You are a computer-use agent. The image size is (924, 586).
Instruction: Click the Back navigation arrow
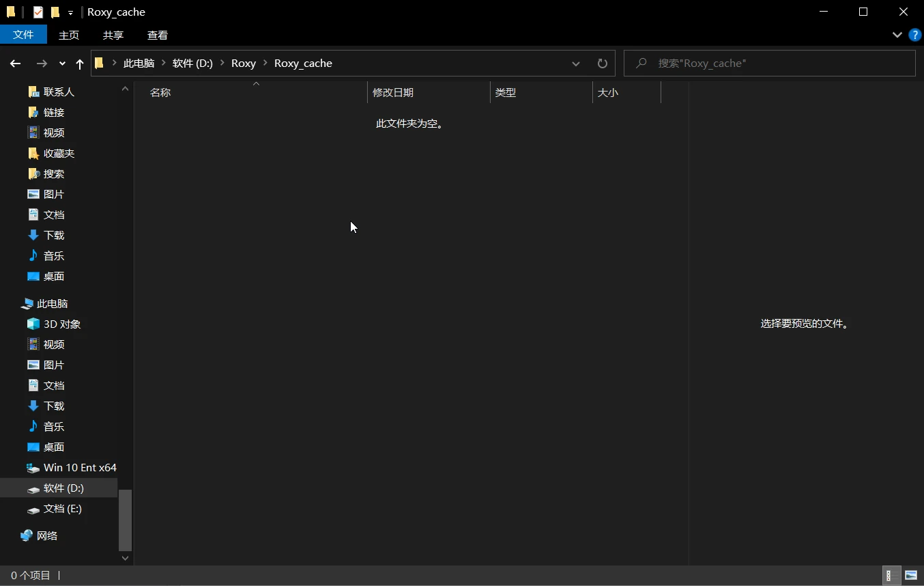pos(15,64)
